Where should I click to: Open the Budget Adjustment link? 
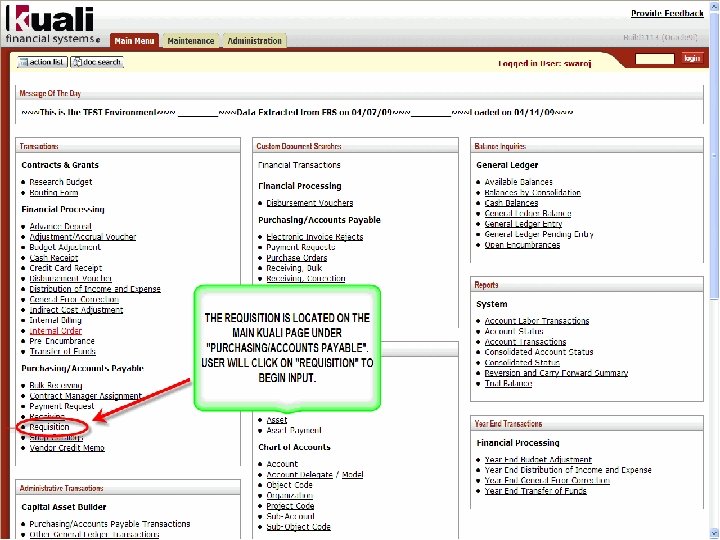[65, 247]
